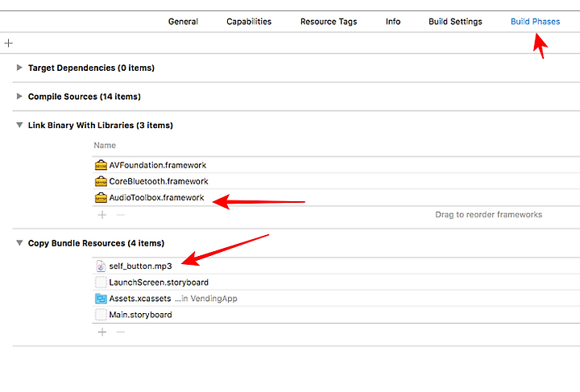The height and width of the screenshot is (392, 580).
Task: Click the Assets.xcassets folder icon
Action: click(101, 298)
